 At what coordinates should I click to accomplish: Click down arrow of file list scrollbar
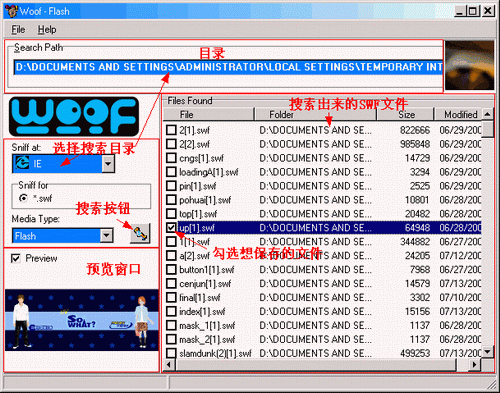pyautogui.click(x=488, y=351)
